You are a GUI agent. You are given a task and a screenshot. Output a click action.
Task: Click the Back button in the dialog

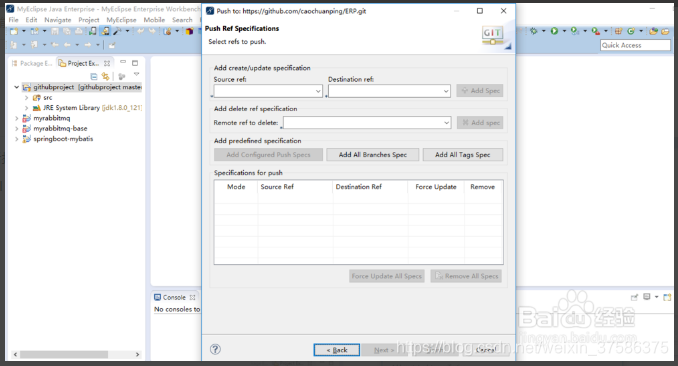[x=337, y=350]
